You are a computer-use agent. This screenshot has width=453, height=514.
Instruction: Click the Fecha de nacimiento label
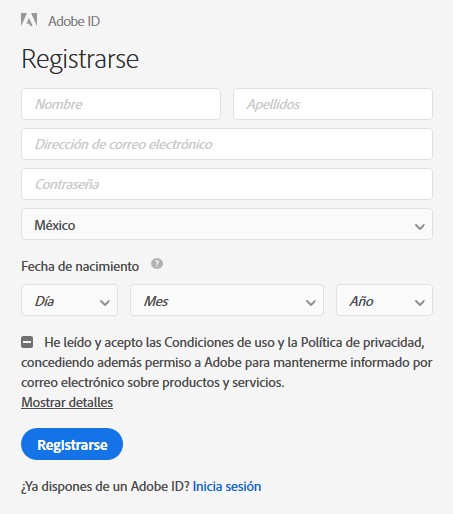(80, 266)
